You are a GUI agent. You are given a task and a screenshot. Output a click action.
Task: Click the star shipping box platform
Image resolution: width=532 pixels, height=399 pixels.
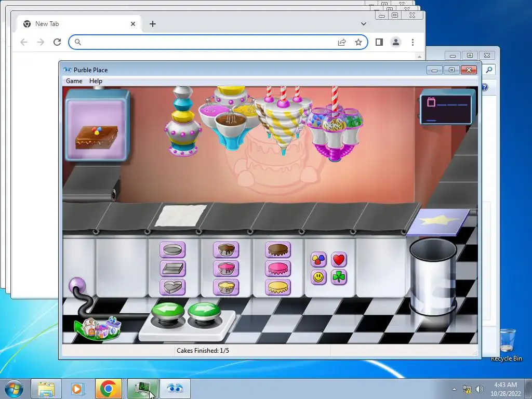pyautogui.click(x=438, y=221)
